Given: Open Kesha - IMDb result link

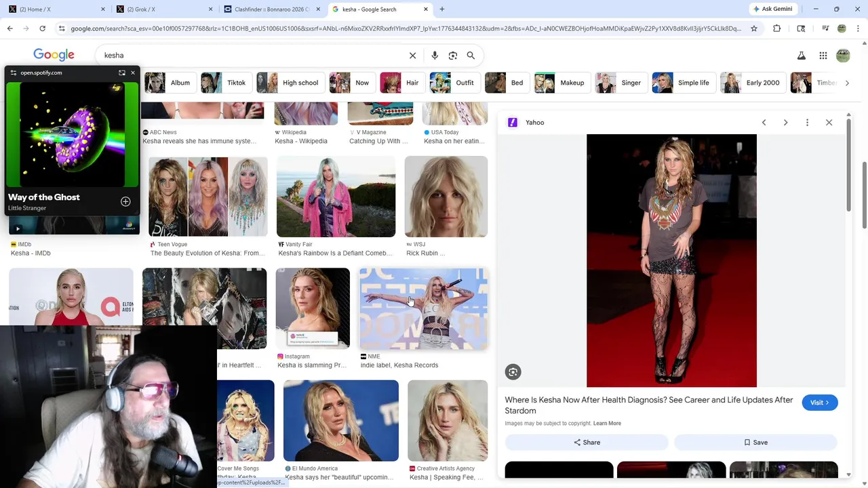Looking at the screenshot, I should pos(31,253).
